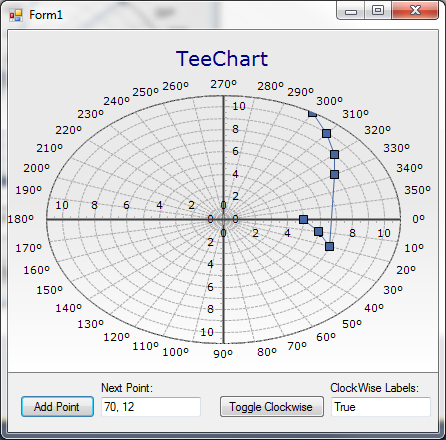Click the Form1 title bar text
This screenshot has height=440, width=446.
[x=46, y=15]
